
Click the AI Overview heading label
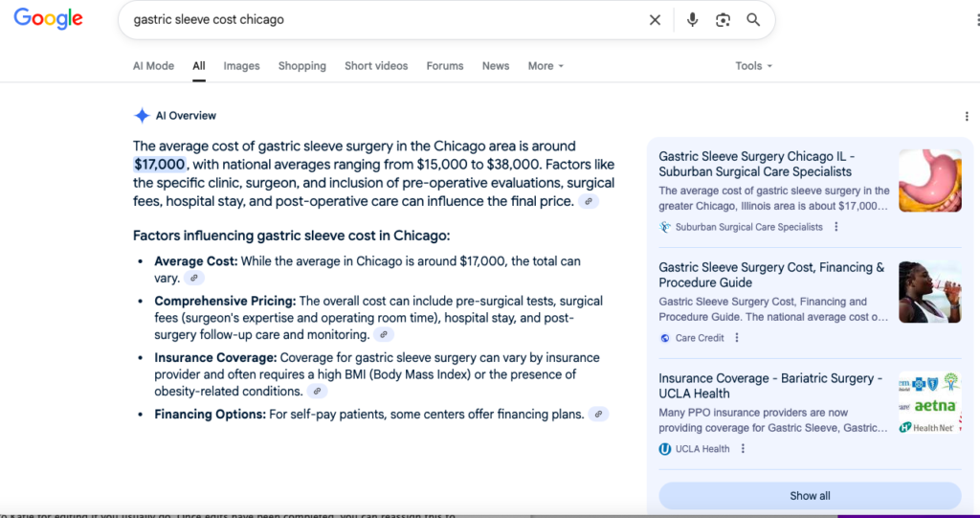[186, 116]
